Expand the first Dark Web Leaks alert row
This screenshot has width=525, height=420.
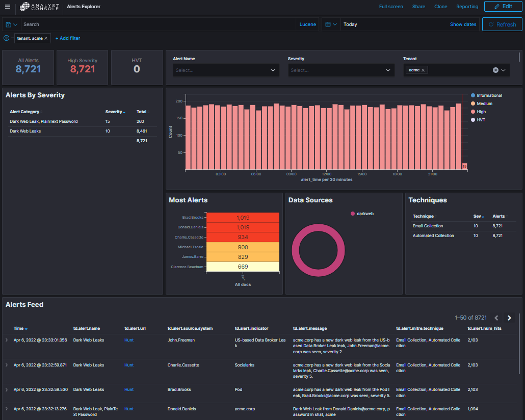coord(6,339)
